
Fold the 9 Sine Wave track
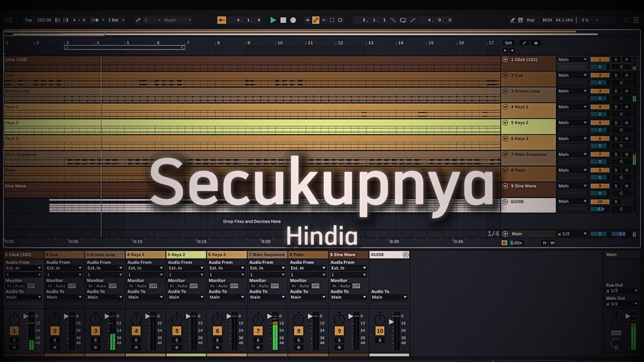[x=505, y=186]
